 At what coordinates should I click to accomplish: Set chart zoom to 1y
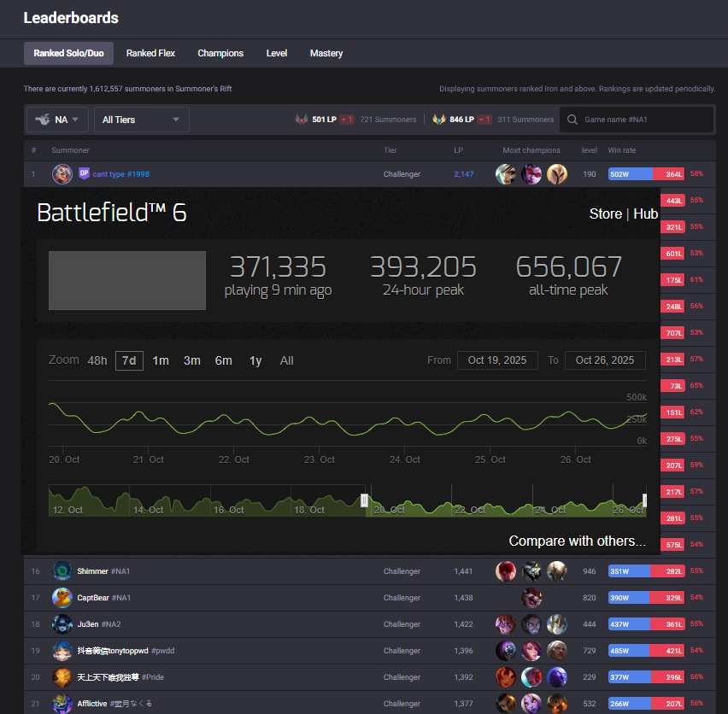[x=255, y=360]
